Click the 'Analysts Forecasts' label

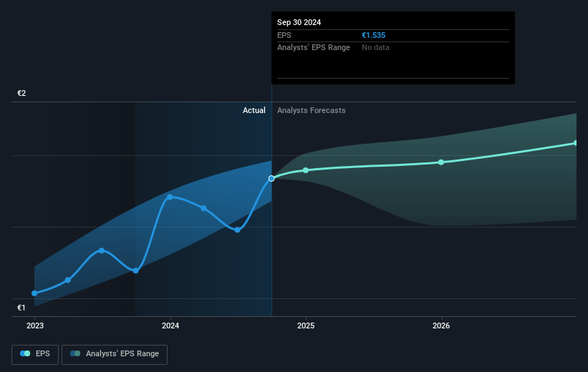click(x=312, y=110)
